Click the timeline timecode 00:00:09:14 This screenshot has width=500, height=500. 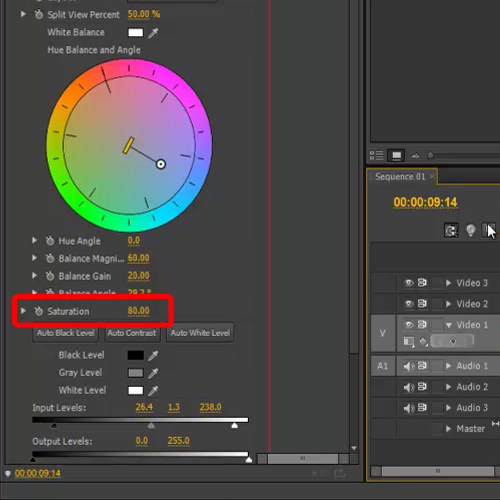[x=425, y=202]
